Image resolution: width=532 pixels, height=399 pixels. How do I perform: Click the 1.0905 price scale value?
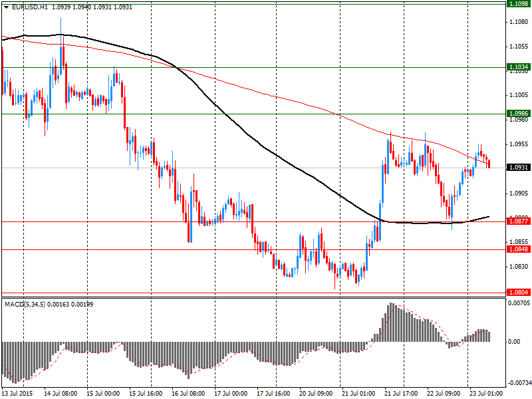[519, 194]
